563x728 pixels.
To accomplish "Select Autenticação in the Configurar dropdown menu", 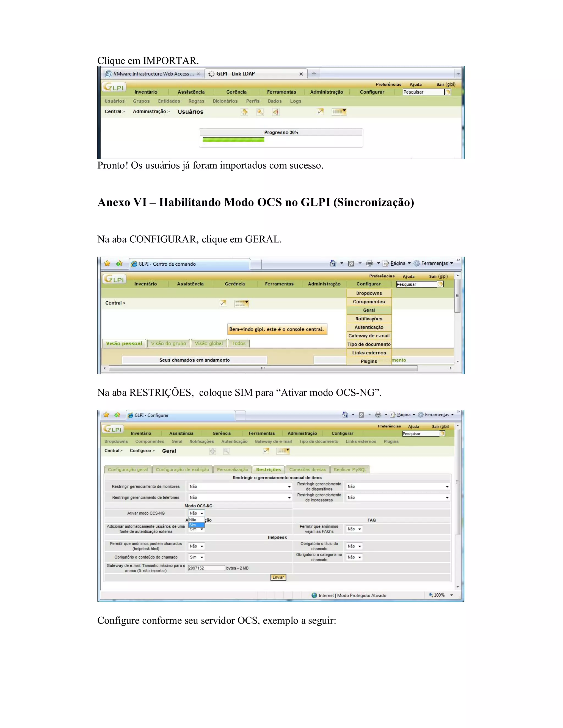I will pos(369,327).
